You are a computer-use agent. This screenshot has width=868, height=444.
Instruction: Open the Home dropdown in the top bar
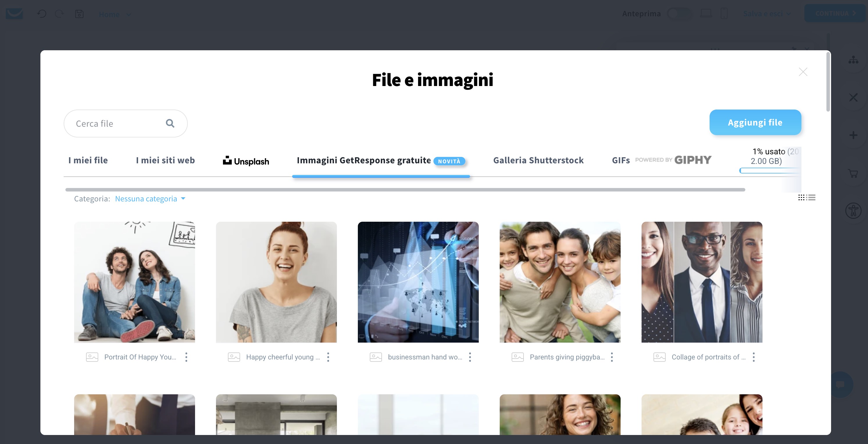115,14
